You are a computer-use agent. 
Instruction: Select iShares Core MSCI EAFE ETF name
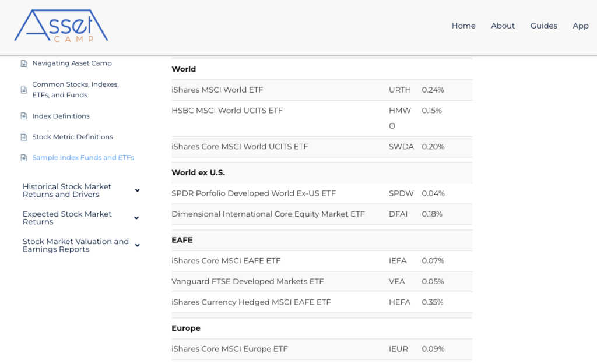click(x=226, y=261)
